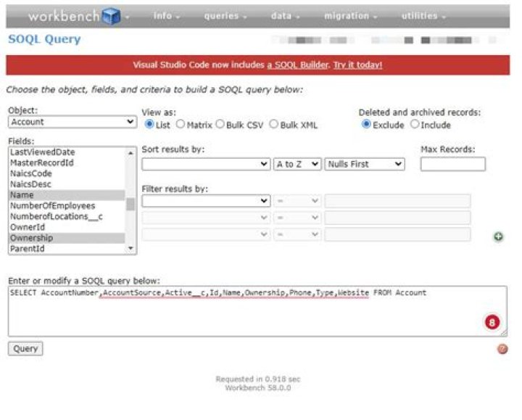Viewport: 522px width, 420px height.
Task: Include deleted and archived records
Action: [415, 124]
